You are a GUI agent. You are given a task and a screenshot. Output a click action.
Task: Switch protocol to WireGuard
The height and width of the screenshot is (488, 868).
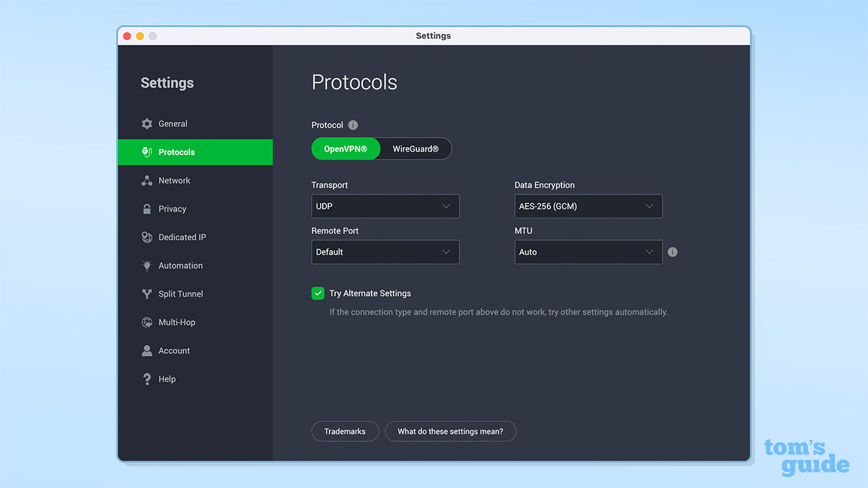pos(415,148)
